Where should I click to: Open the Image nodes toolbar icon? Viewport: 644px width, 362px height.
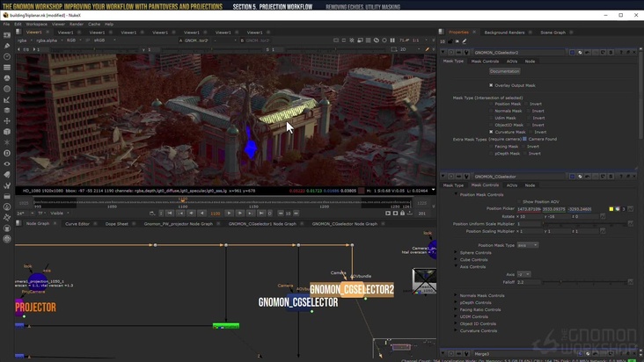point(7,35)
